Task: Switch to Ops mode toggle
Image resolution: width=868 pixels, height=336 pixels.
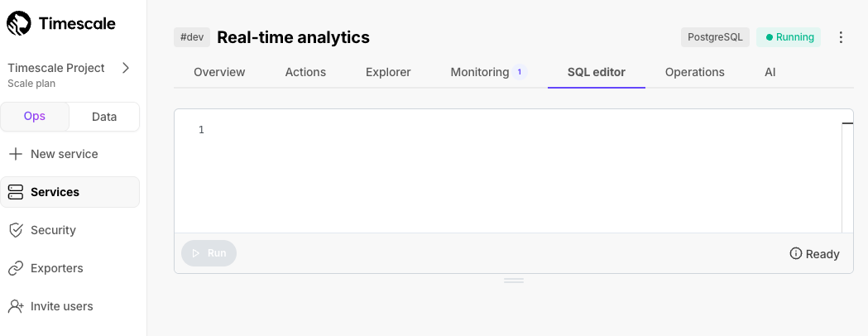Action: point(34,116)
